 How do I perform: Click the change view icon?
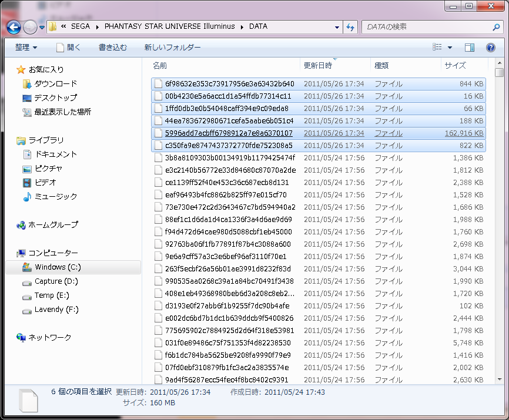437,48
